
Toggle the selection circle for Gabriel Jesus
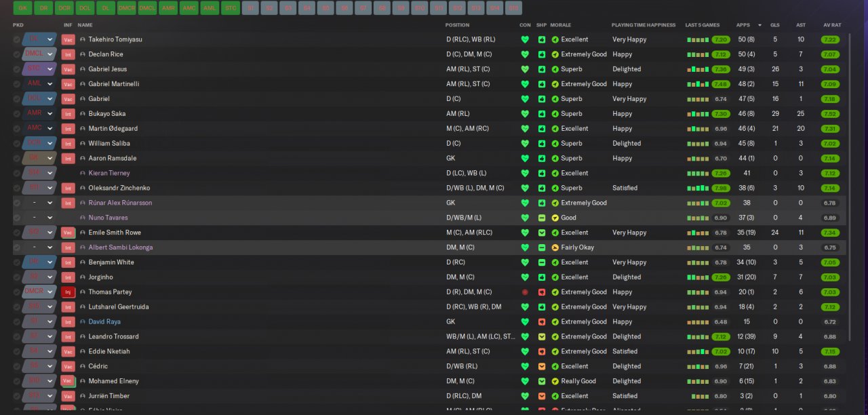16,69
